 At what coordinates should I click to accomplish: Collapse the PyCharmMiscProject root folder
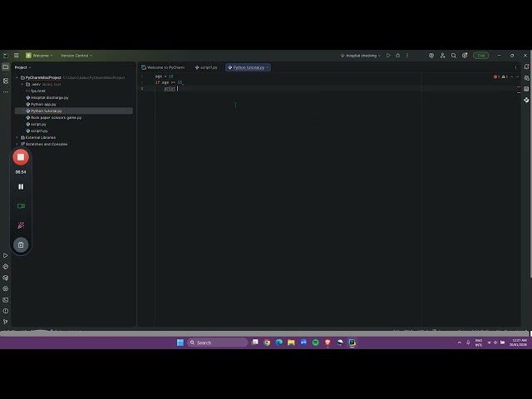[x=17, y=77]
